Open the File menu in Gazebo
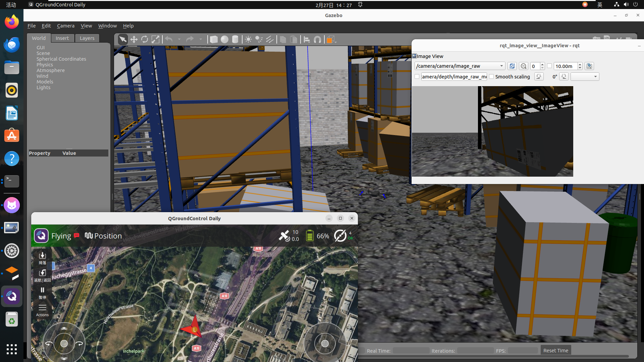 [x=32, y=26]
